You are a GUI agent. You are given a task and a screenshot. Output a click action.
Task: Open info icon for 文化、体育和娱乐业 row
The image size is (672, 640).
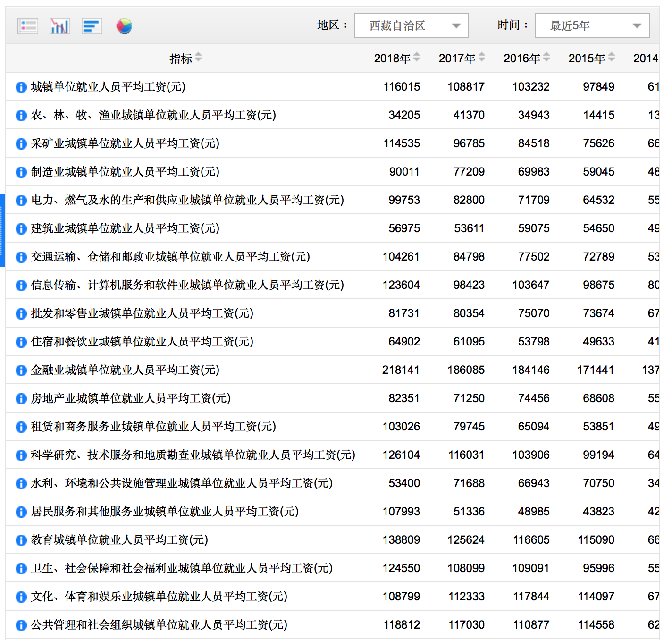(x=21, y=597)
